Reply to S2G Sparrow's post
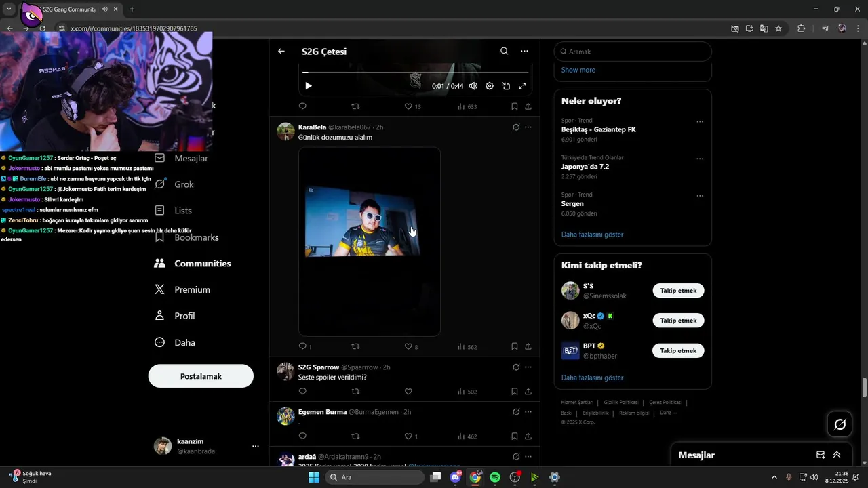Image resolution: width=868 pixels, height=488 pixels. (302, 392)
